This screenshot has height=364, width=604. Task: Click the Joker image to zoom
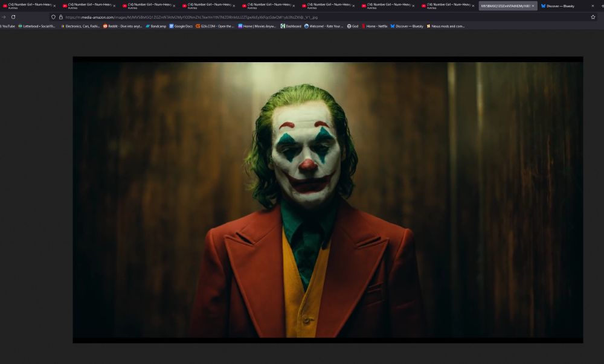click(x=328, y=200)
